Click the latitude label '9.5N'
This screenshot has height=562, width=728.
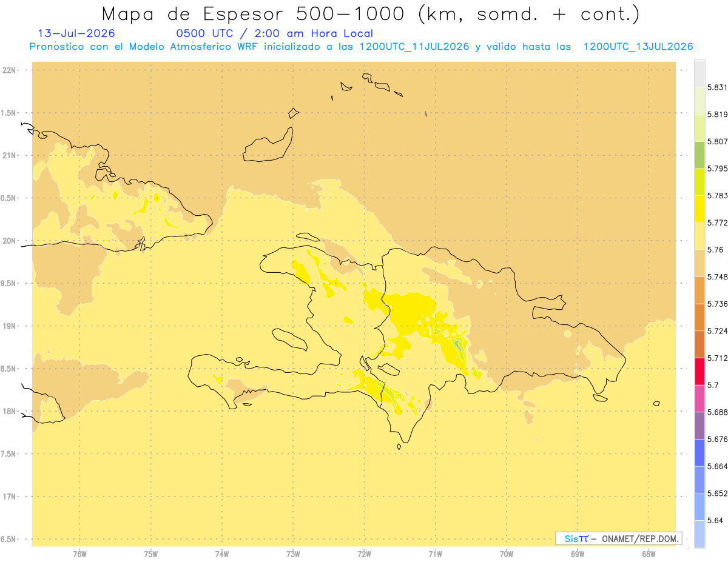point(9,283)
